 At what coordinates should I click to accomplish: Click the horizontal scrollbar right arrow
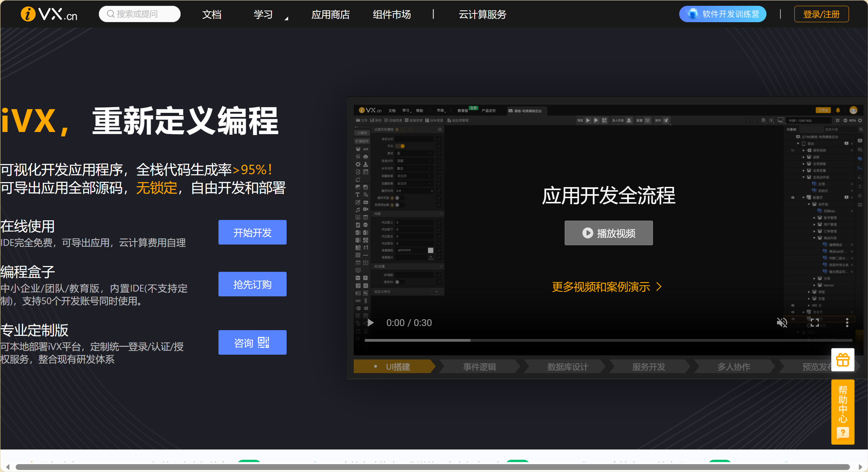tap(860, 467)
